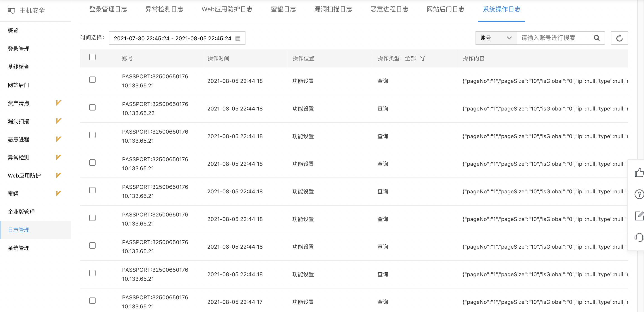
Task: Click the edit feedback note icon
Action: click(639, 216)
